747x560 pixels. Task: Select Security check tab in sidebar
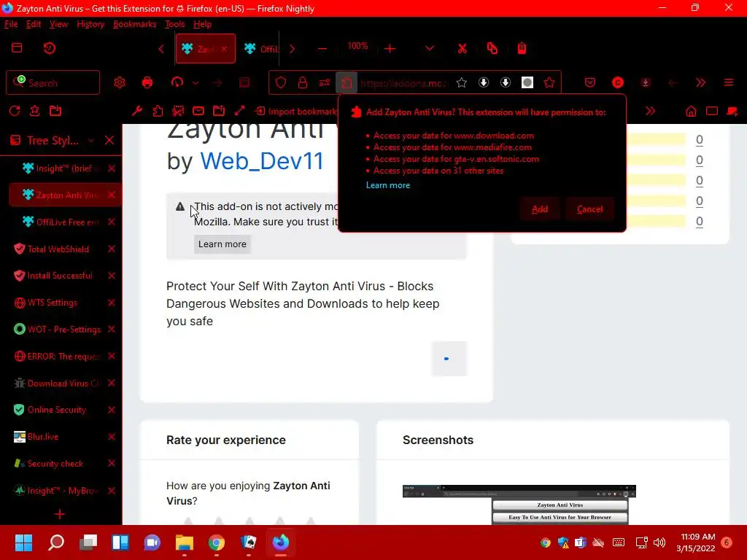[57, 463]
